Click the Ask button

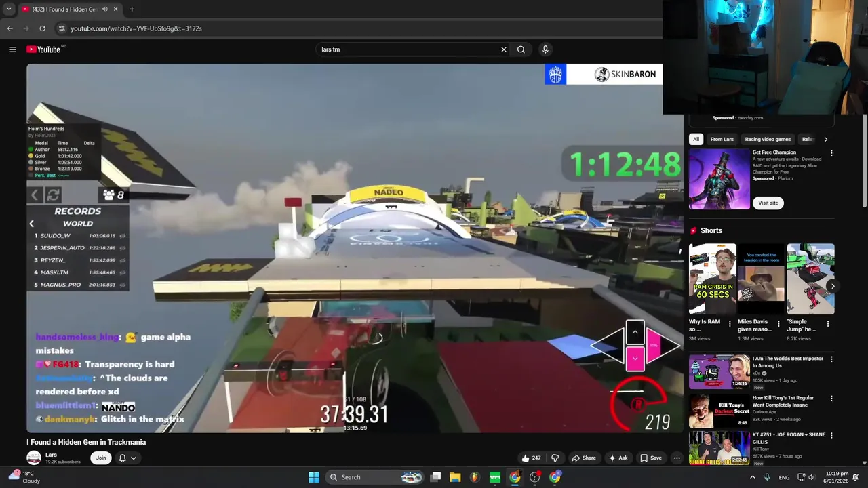coord(618,458)
